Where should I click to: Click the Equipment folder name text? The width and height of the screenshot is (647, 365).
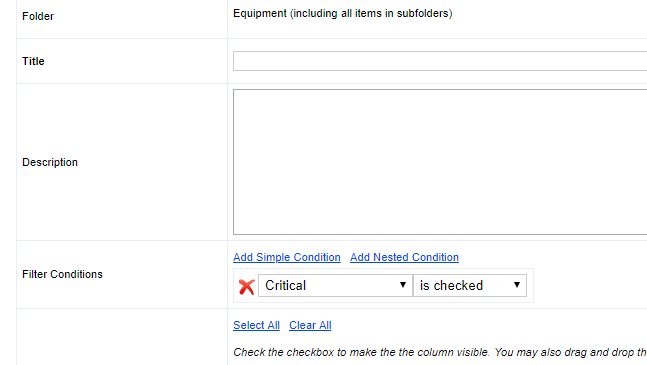pos(260,14)
